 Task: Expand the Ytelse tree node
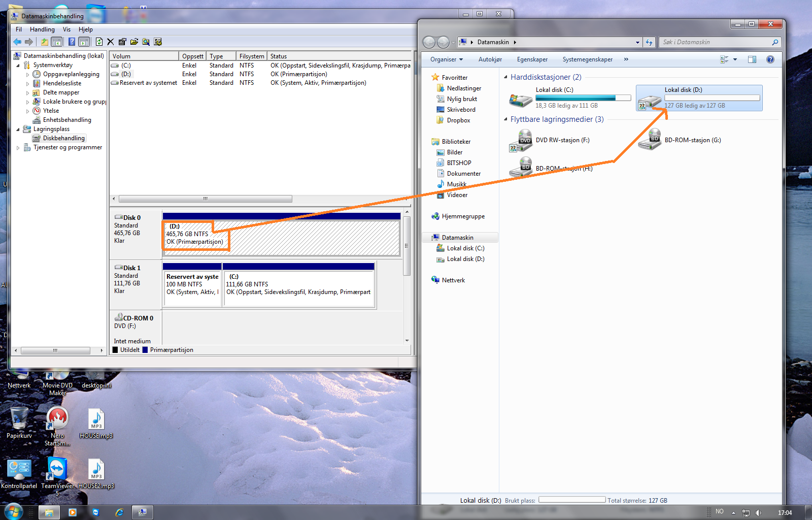pyautogui.click(x=27, y=111)
